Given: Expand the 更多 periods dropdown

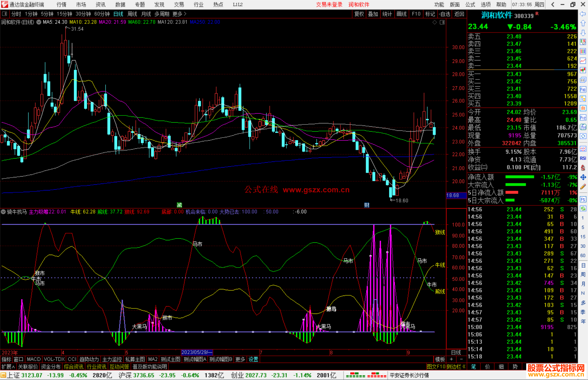Looking at the screenshot, I should [x=179, y=14].
